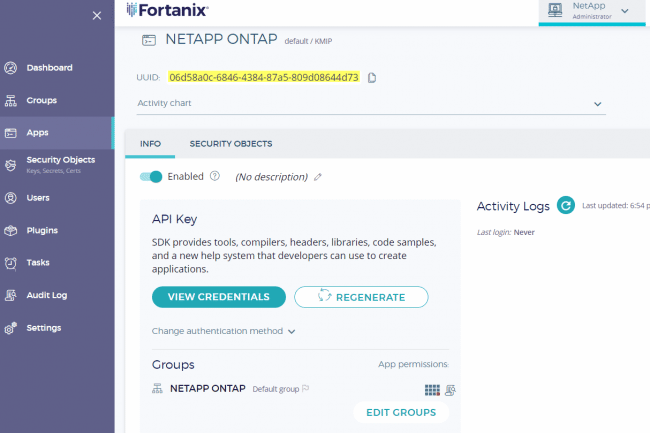This screenshot has width=650, height=433.
Task: Click the REGENERATE button
Action: pyautogui.click(x=361, y=297)
